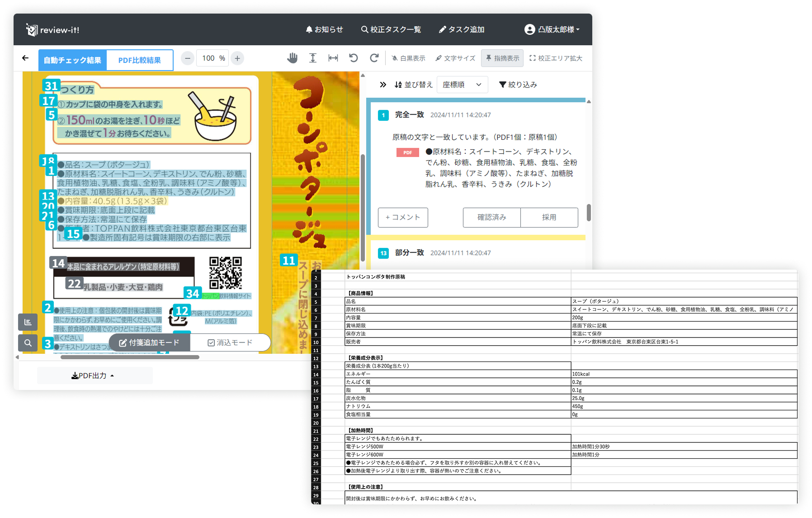Enable 消込モード checkbox mode
812x518 pixels.
(230, 343)
